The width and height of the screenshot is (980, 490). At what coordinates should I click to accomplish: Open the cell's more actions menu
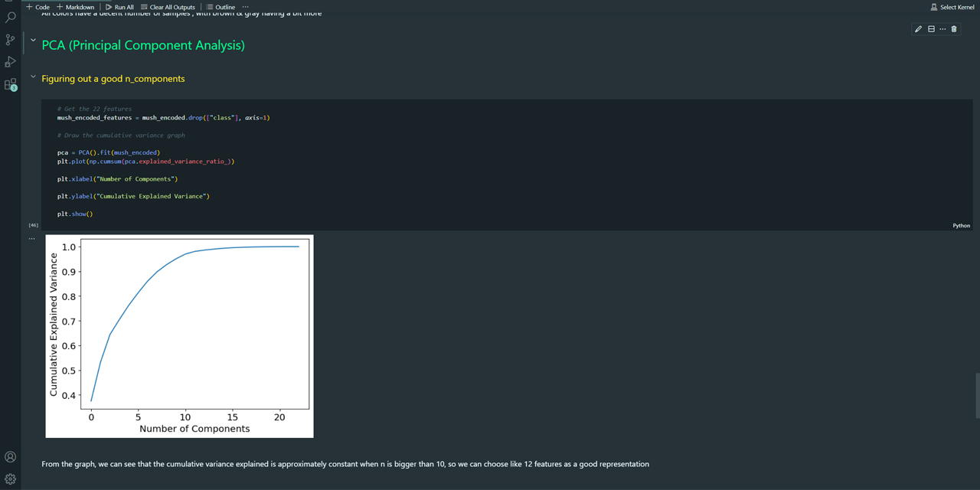(x=942, y=28)
